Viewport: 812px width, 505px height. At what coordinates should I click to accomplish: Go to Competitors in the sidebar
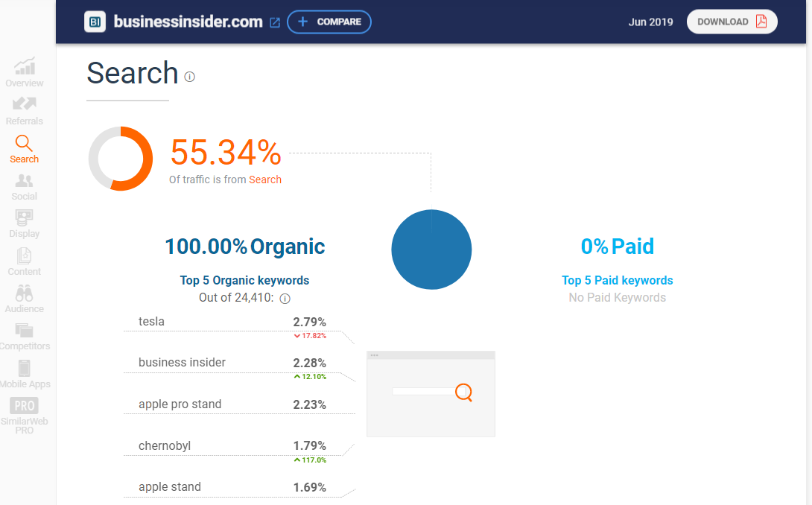click(25, 336)
